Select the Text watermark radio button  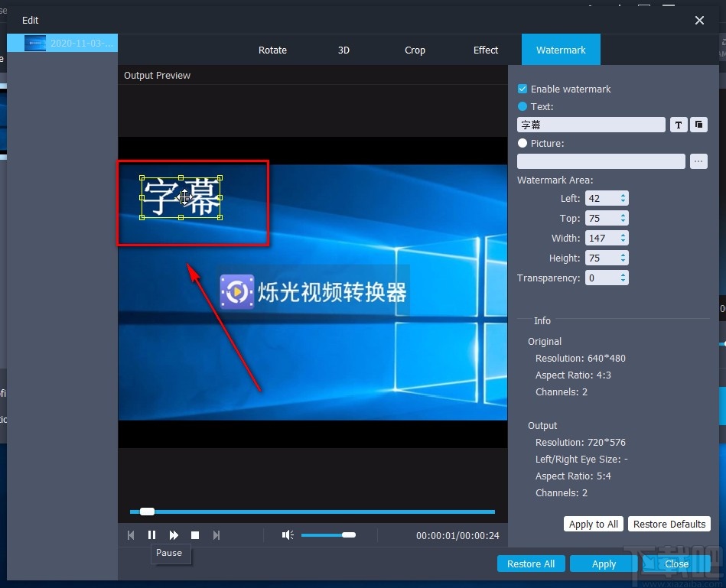[x=522, y=106]
